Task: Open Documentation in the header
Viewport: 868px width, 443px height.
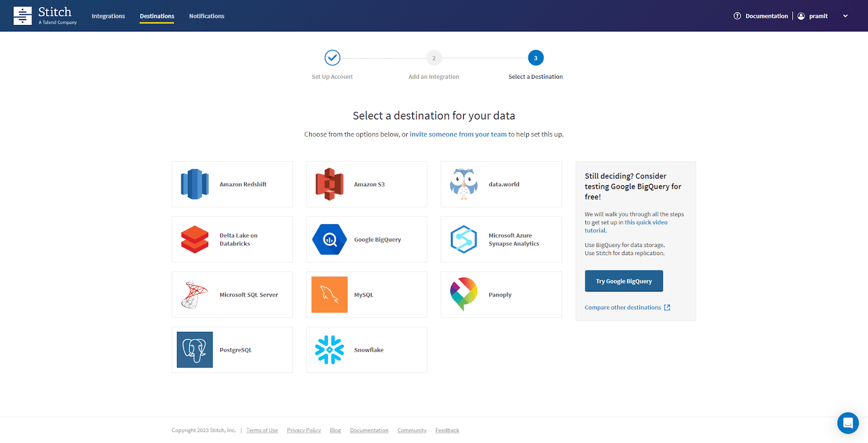Action: tap(767, 16)
